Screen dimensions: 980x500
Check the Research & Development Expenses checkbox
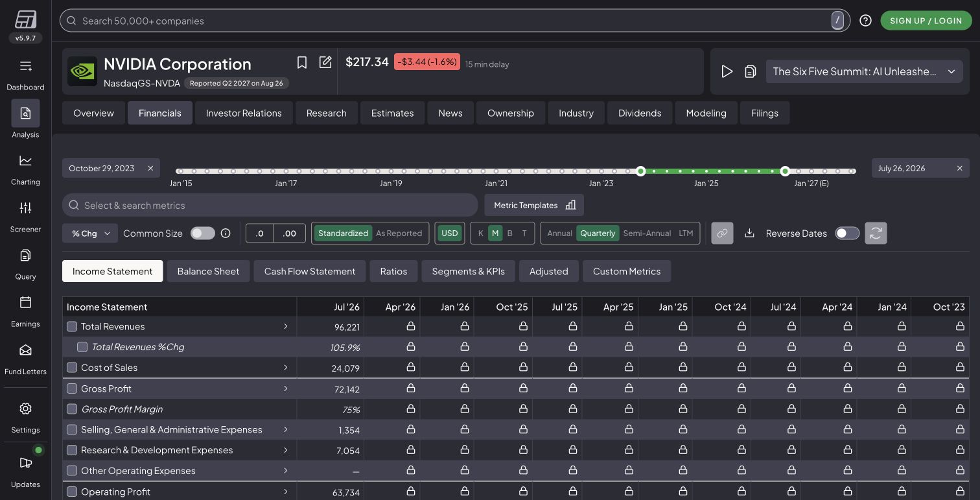click(72, 450)
